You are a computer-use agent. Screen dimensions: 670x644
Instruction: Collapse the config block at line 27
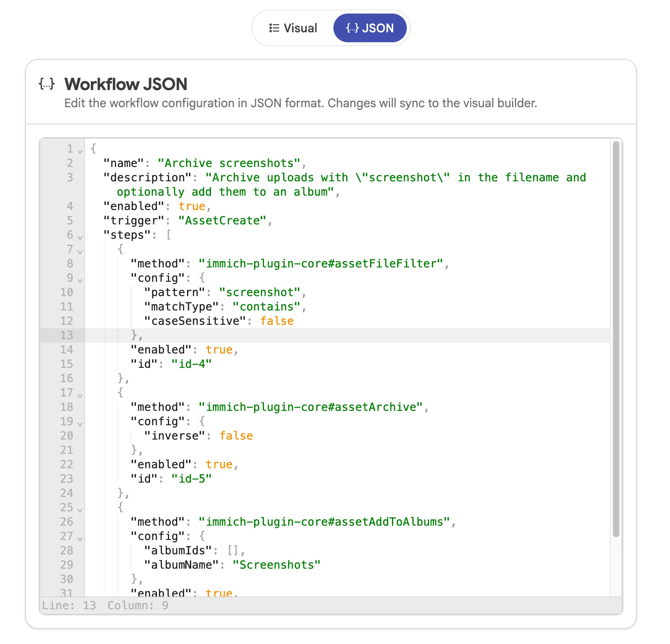coord(80,538)
